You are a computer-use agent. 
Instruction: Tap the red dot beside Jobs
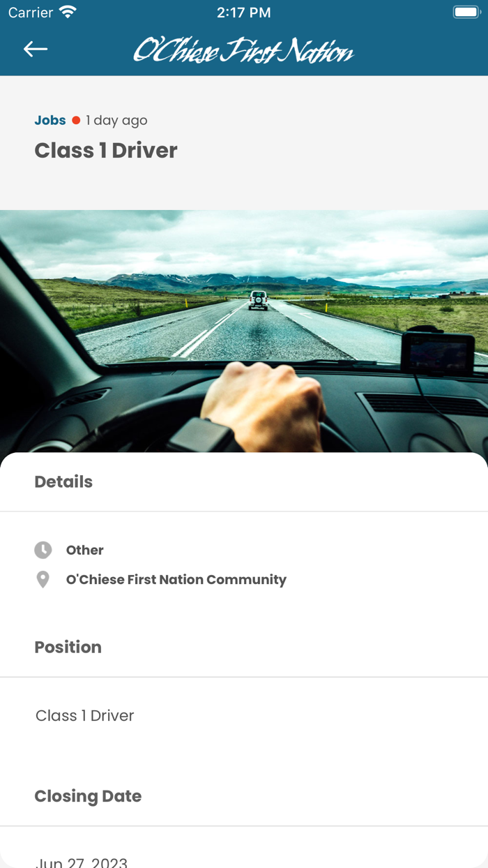(76, 121)
